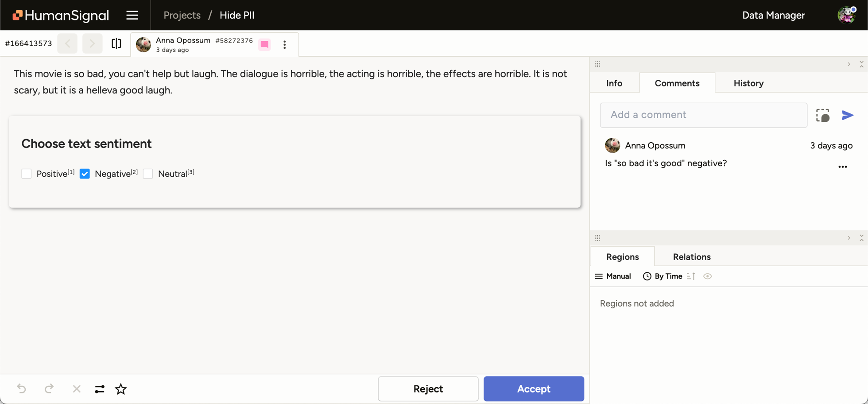Select the star icon to ground-truth the annotation
Viewport: 868px width, 404px height.
120,388
